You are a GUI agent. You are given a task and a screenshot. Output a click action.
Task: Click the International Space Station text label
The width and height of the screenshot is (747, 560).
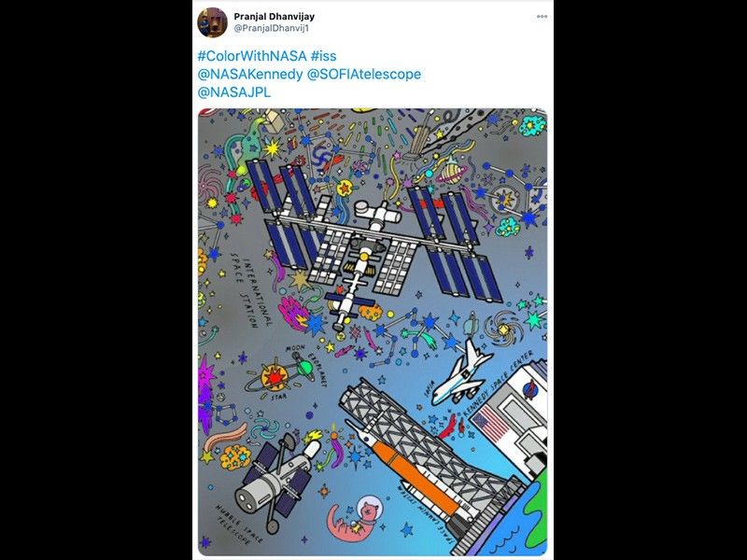click(250, 290)
